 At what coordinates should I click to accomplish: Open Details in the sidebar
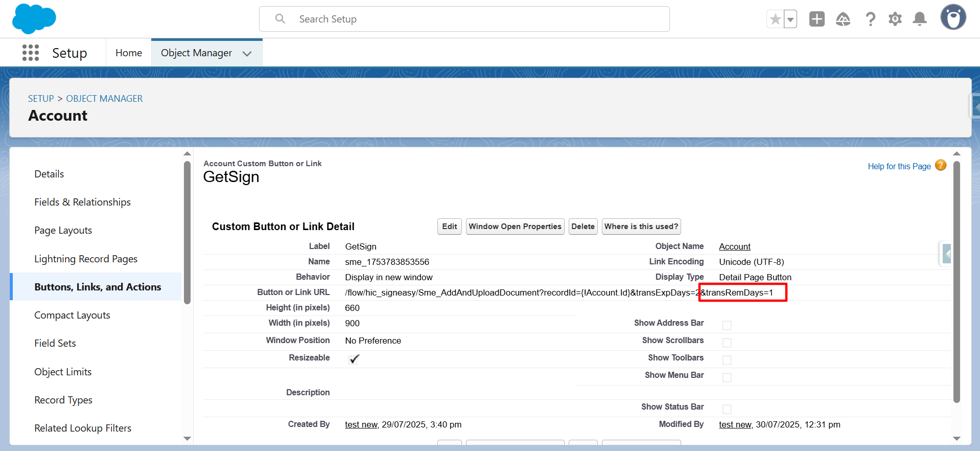click(x=49, y=174)
